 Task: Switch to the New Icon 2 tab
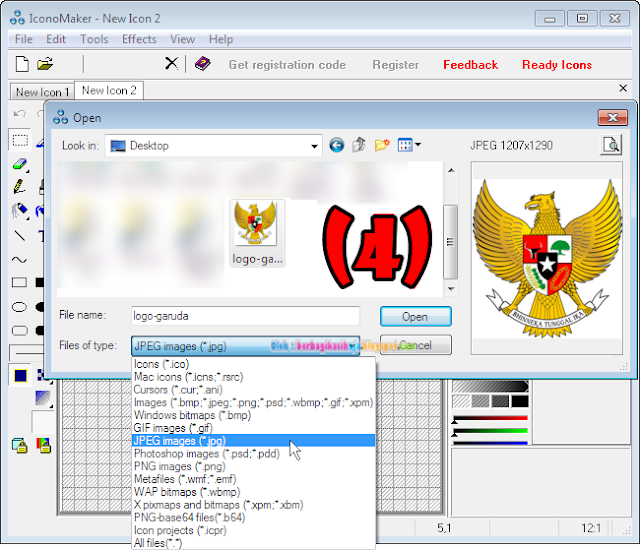point(109,91)
